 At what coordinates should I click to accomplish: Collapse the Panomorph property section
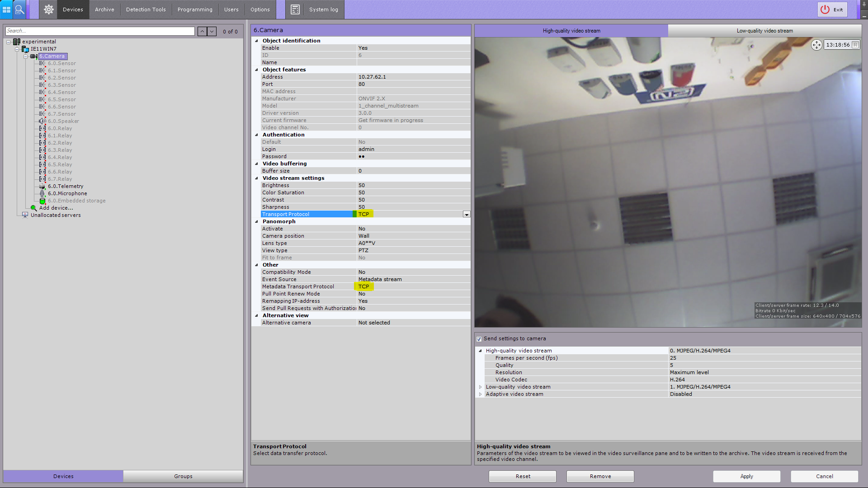(x=257, y=221)
